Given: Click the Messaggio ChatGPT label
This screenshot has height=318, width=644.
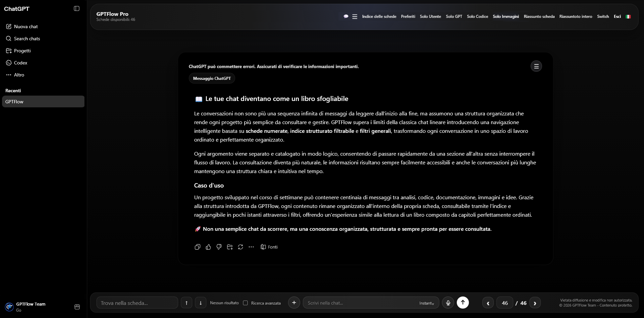Looking at the screenshot, I should (212, 78).
